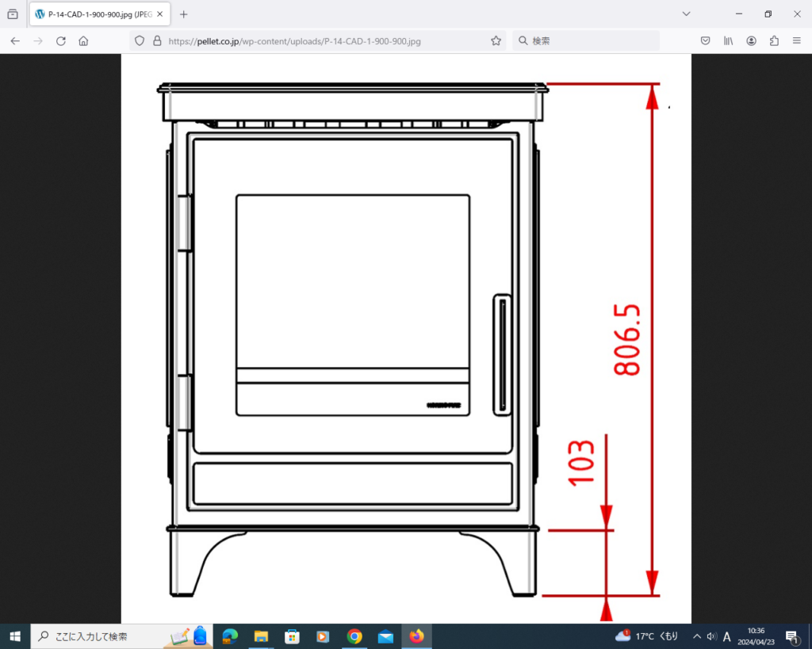Image resolution: width=812 pixels, height=649 pixels.
Task: Open the extensions puzzle icon
Action: point(774,41)
